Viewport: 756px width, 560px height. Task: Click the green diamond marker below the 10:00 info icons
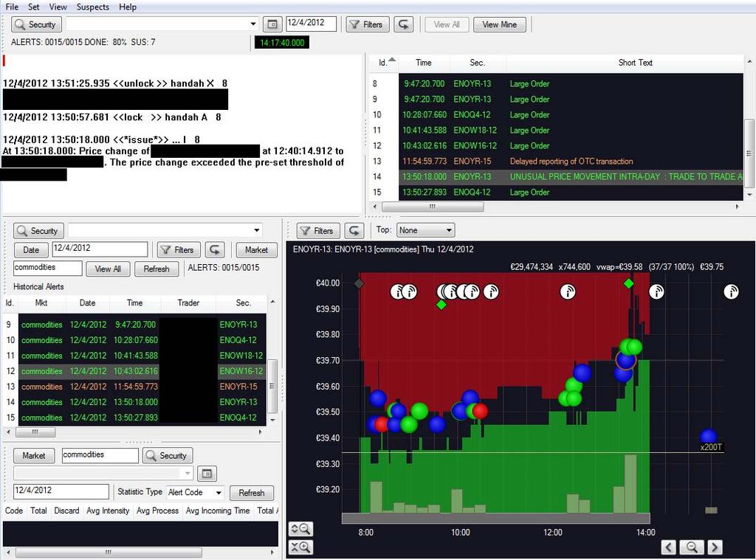pos(441,305)
